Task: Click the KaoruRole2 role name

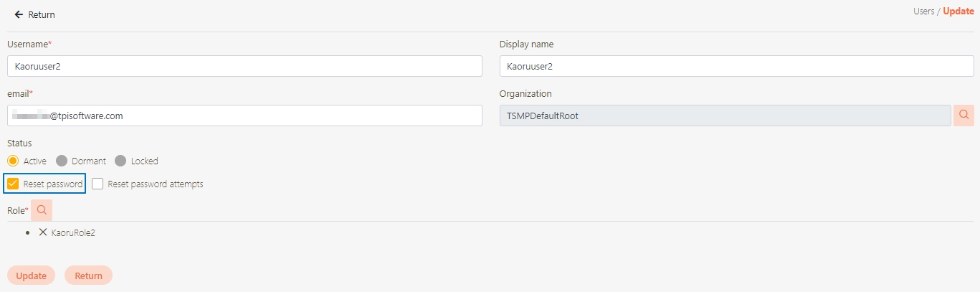Action: 73,232
